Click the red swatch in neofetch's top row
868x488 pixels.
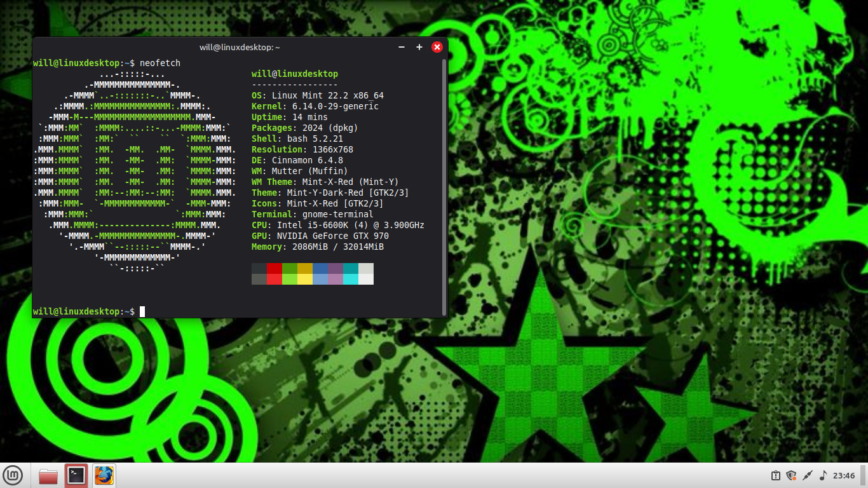(275, 268)
